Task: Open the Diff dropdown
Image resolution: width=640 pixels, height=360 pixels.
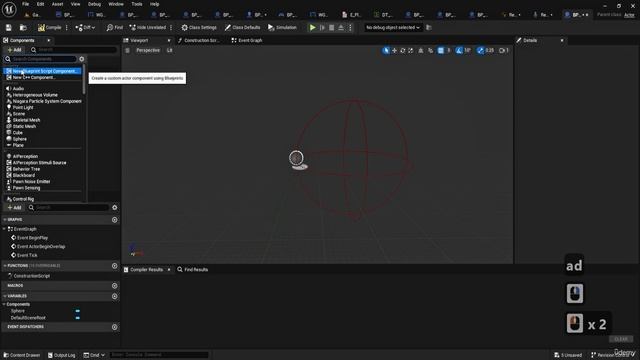Action: tap(85, 27)
